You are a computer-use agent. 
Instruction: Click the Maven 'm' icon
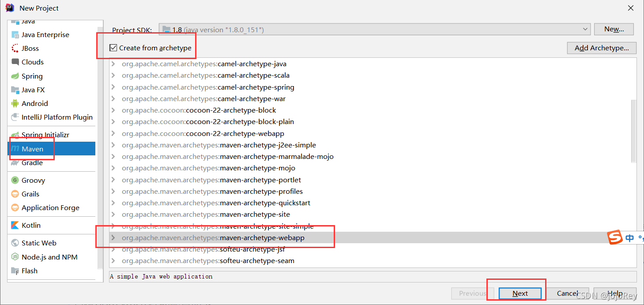point(15,149)
